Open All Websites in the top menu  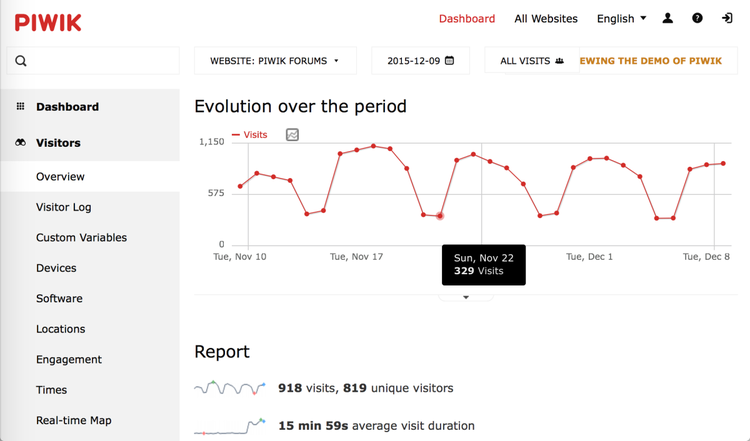click(546, 19)
